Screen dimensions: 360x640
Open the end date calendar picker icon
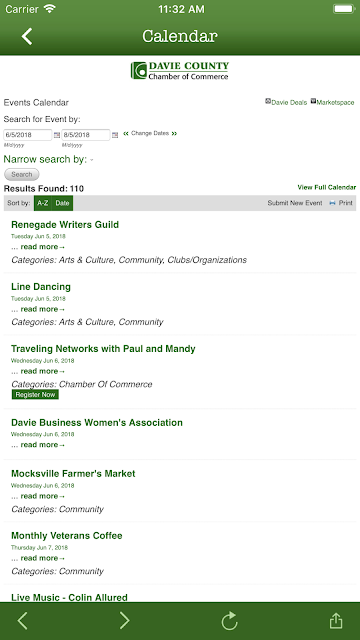(115, 135)
